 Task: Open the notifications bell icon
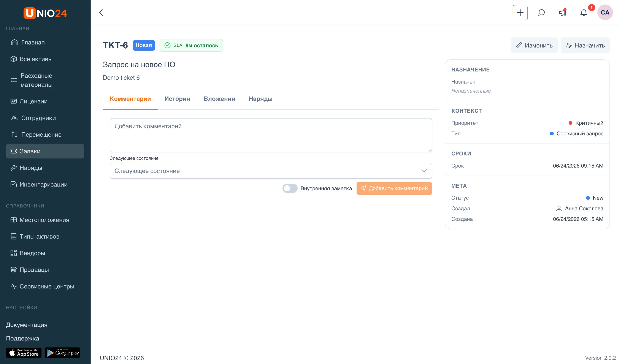584,13
